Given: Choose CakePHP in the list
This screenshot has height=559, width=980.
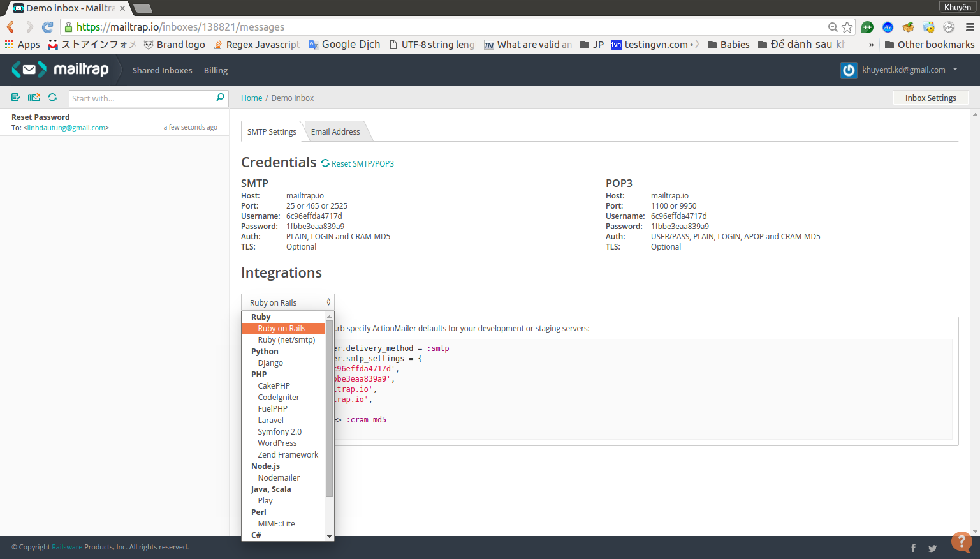Looking at the screenshot, I should pos(283,386).
